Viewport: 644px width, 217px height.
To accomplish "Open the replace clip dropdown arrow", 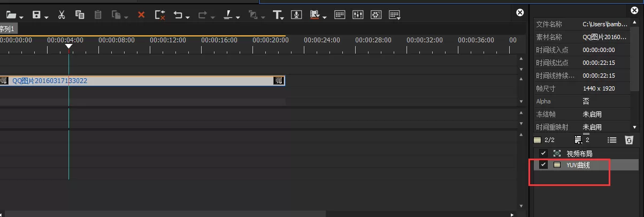I will point(126,17).
